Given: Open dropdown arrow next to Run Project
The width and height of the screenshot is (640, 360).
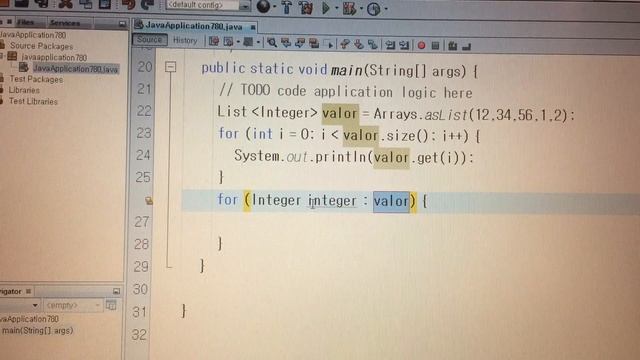Looking at the screenshot, I should 337,8.
